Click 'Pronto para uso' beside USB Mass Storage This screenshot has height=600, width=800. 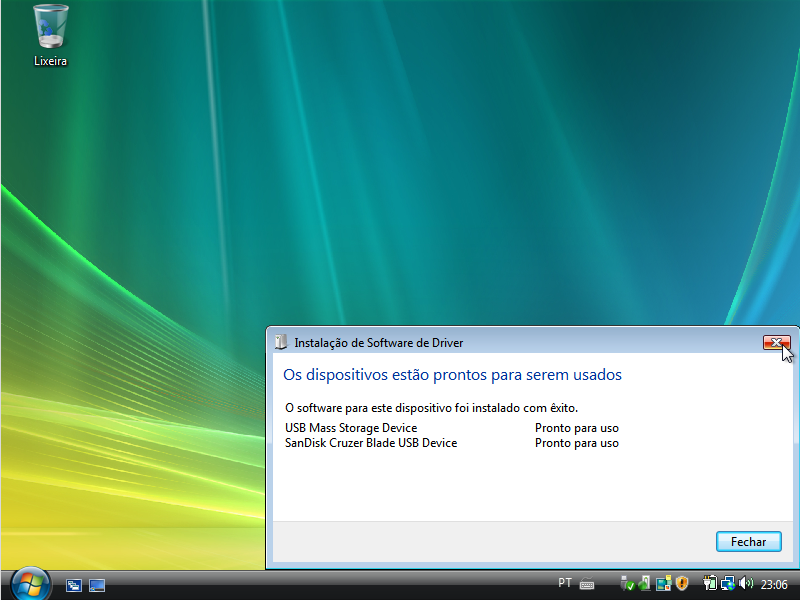[577, 428]
